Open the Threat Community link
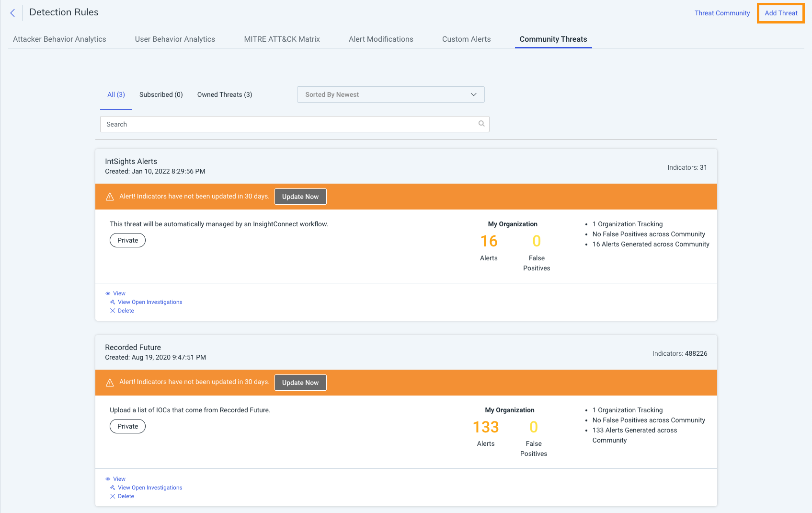The image size is (812, 513). click(722, 13)
